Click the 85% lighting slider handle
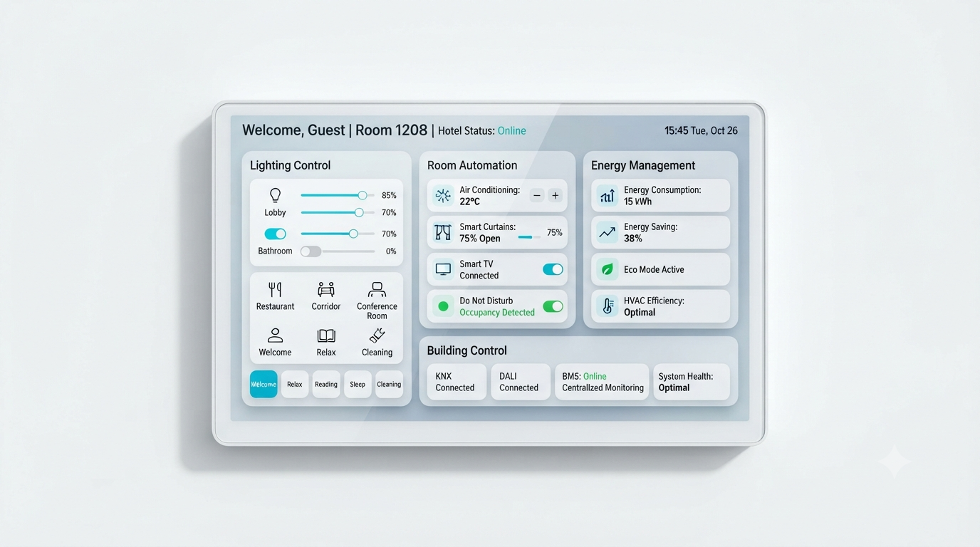 [x=363, y=195]
